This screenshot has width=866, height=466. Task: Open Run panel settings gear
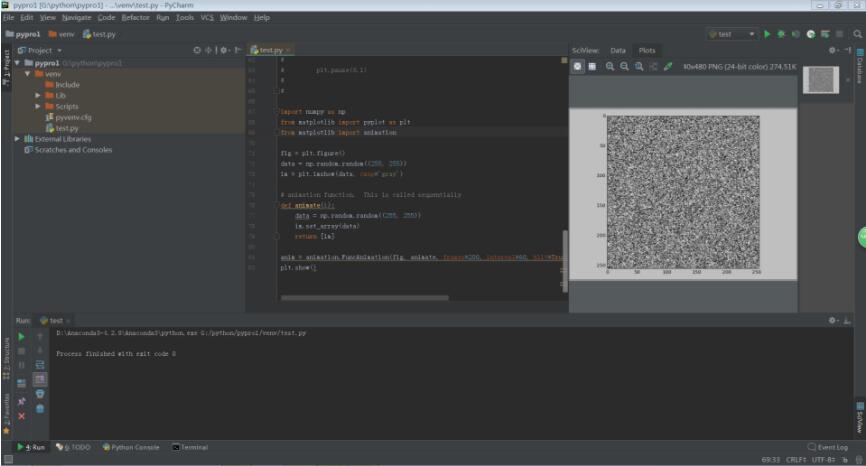[x=833, y=320]
